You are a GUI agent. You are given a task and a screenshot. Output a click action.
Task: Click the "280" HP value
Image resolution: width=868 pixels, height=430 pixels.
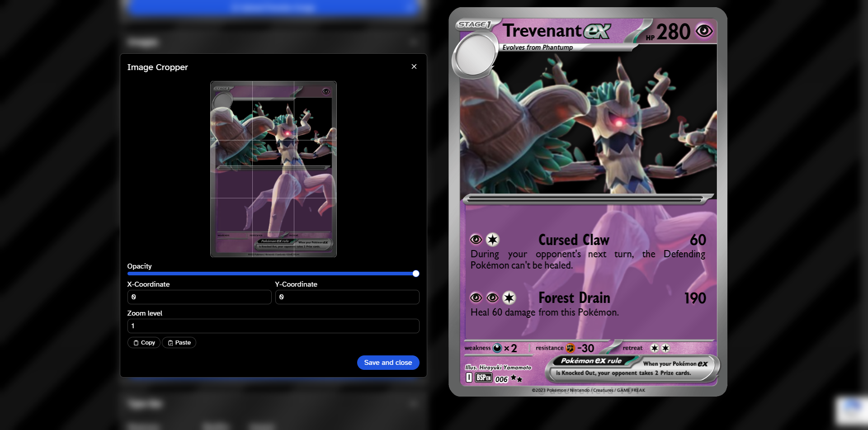[673, 32]
